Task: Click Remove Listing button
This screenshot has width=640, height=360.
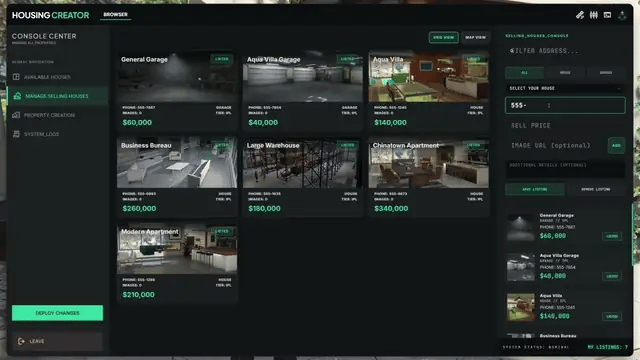Action: point(596,189)
